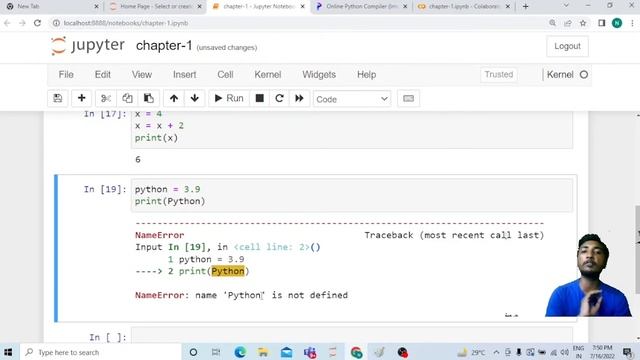Switch to the chapter-1.ipynb Colaboratory tab
Viewport: 640px width, 360px height.
point(464,7)
